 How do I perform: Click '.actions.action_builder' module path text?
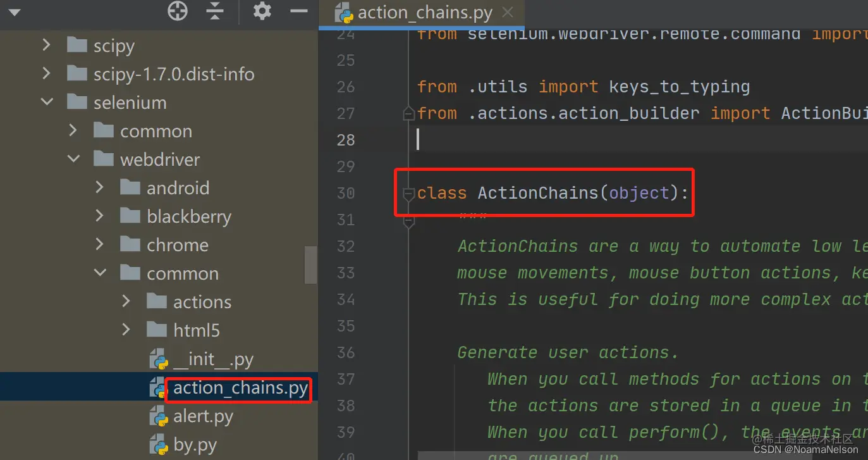584,113
